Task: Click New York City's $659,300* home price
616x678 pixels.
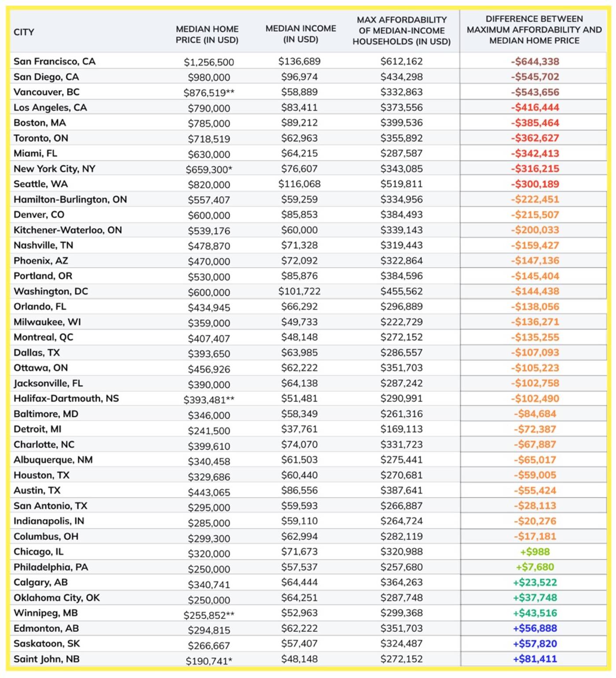Action: click(209, 169)
